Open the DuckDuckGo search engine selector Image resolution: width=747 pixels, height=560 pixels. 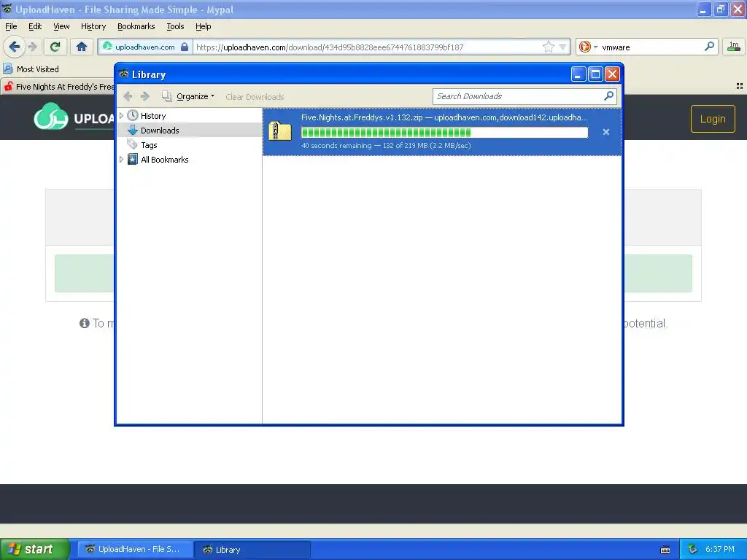pos(587,47)
